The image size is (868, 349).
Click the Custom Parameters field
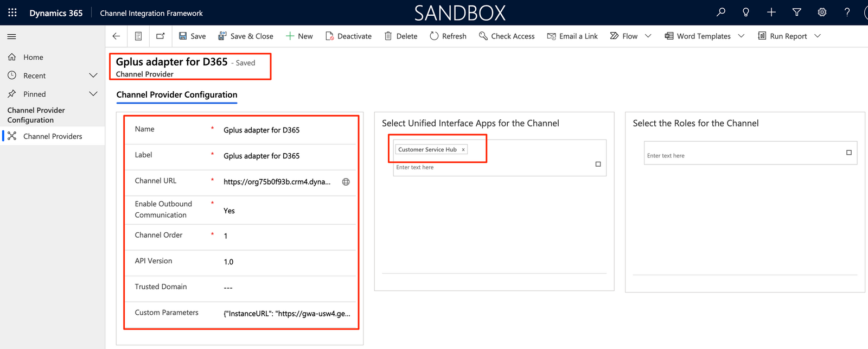[x=286, y=314]
